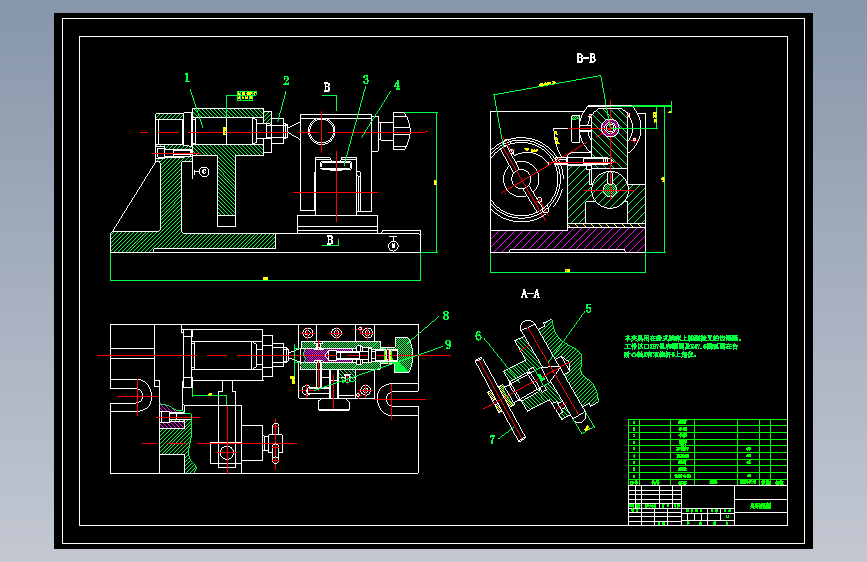Click part balloon number 1
The width and height of the screenshot is (867, 562).
pos(187,78)
